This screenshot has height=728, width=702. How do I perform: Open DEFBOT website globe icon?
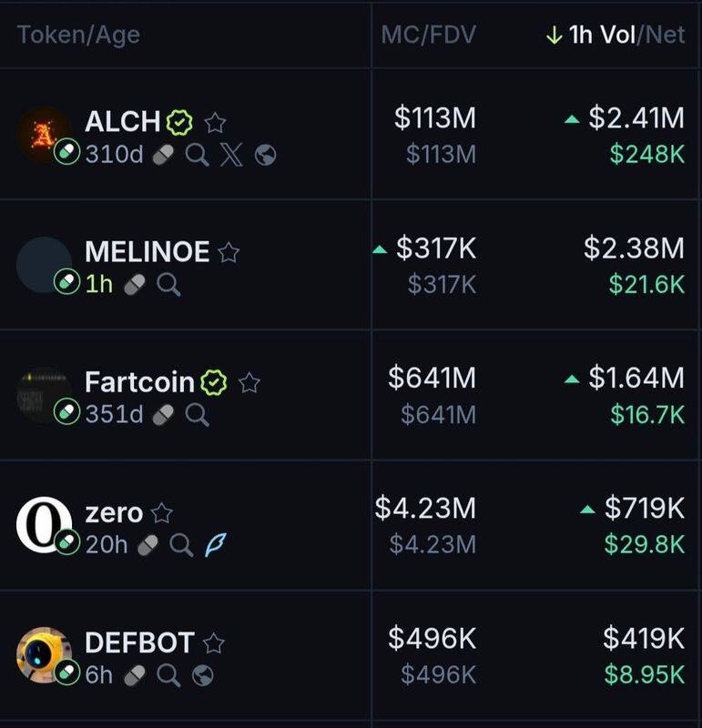(203, 675)
